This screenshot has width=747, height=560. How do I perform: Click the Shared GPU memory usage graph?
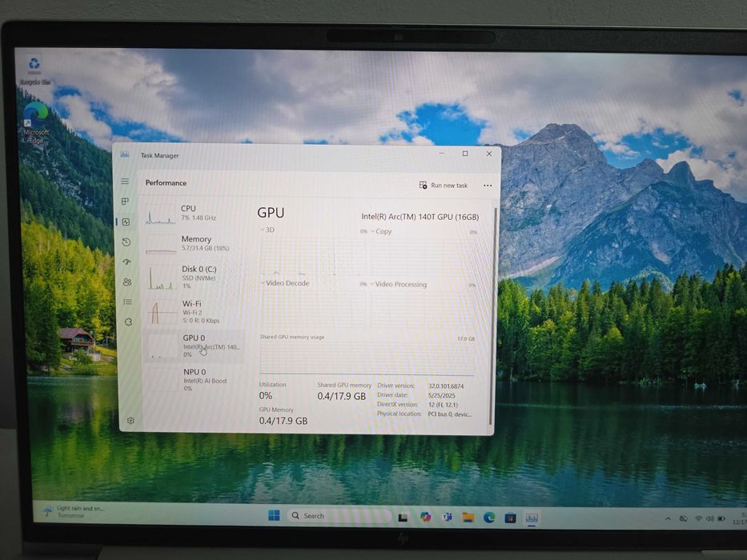(x=367, y=358)
